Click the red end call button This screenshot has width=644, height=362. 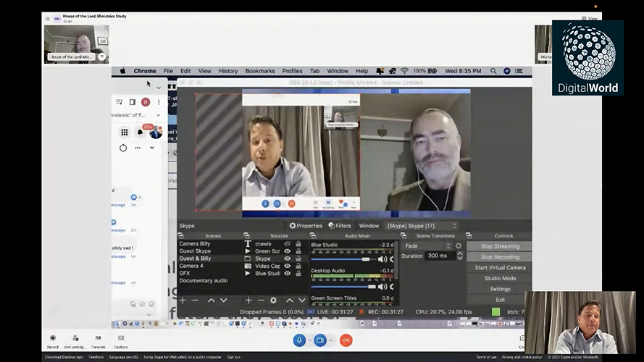[346, 340]
